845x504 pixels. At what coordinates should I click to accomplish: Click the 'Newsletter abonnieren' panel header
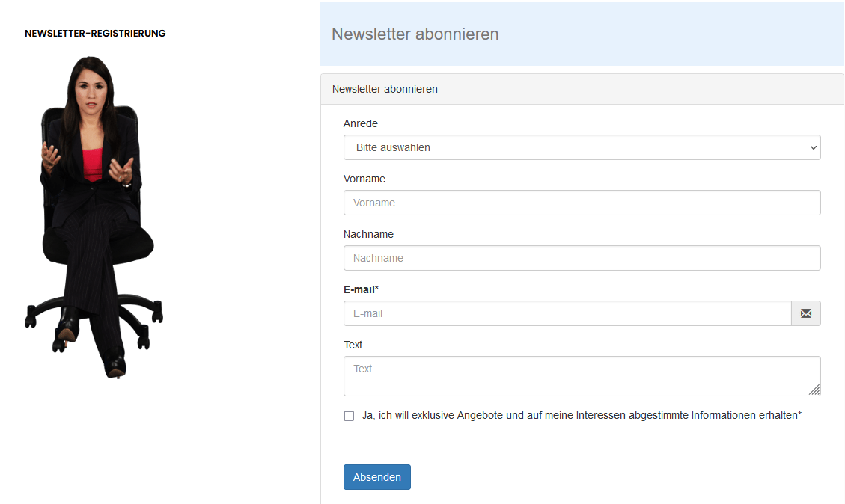click(385, 88)
